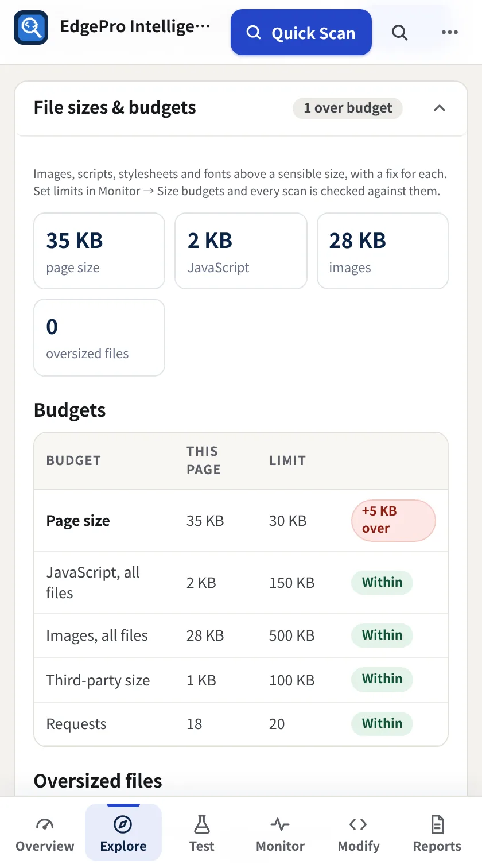Click the 100 KB limit value

pyautogui.click(x=292, y=680)
